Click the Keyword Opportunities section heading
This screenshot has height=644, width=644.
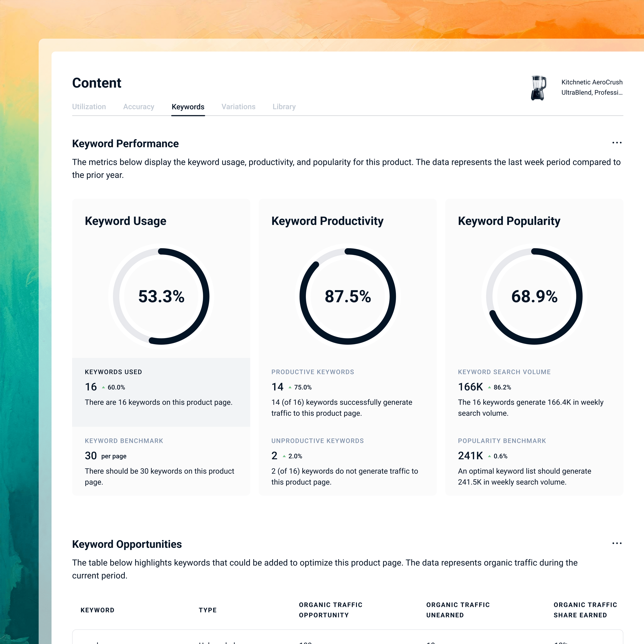[x=127, y=544]
